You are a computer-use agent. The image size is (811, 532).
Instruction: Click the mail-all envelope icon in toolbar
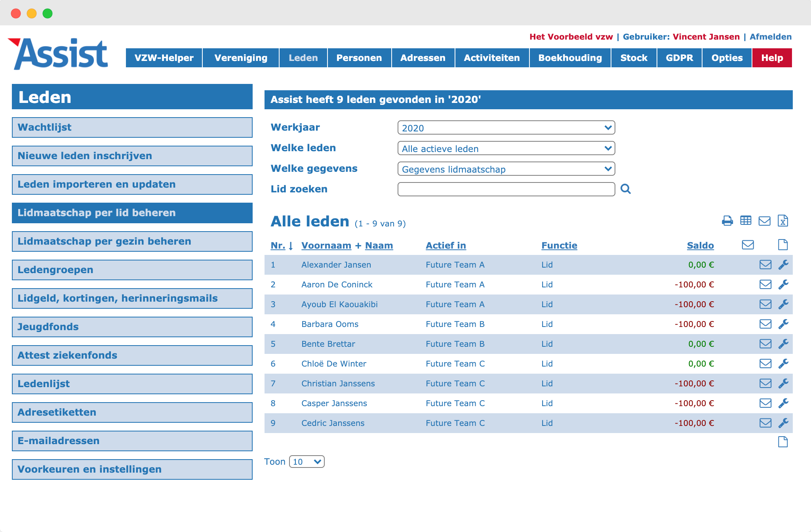pos(764,220)
